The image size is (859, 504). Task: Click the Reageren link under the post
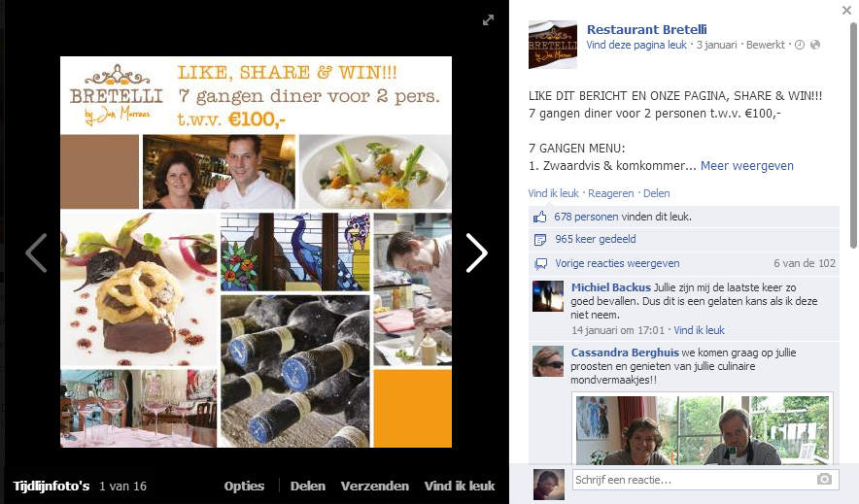click(611, 193)
